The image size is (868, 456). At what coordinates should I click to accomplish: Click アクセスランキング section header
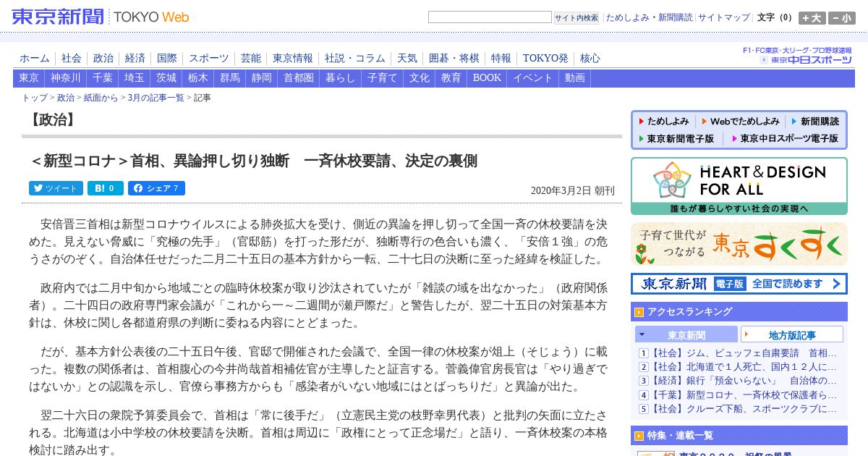(739, 312)
